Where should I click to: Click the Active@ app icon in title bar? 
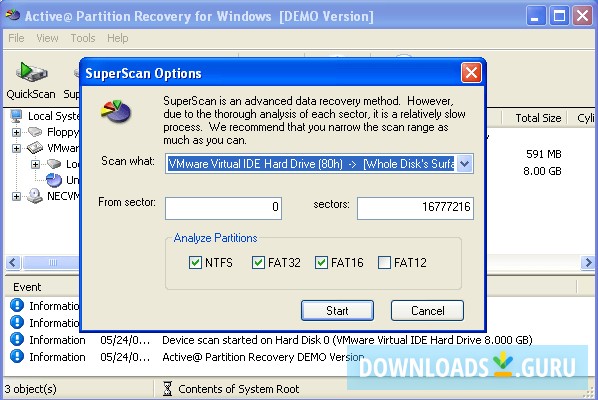[13, 15]
